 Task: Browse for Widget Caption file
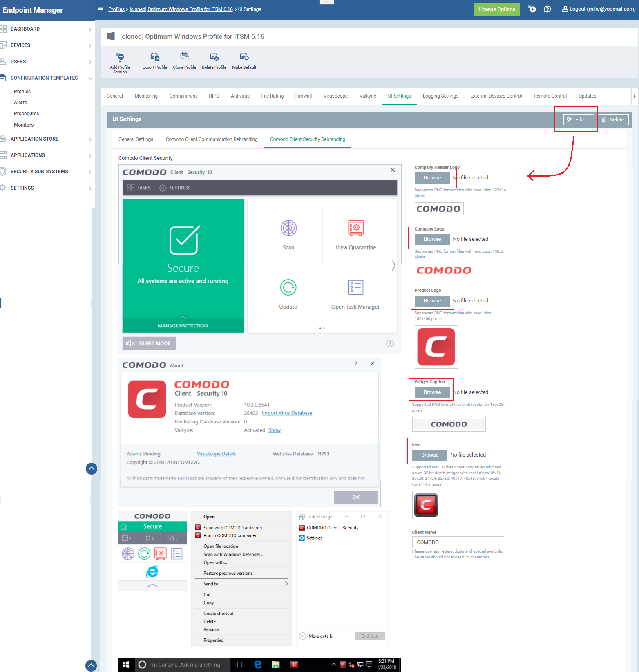pyautogui.click(x=432, y=392)
